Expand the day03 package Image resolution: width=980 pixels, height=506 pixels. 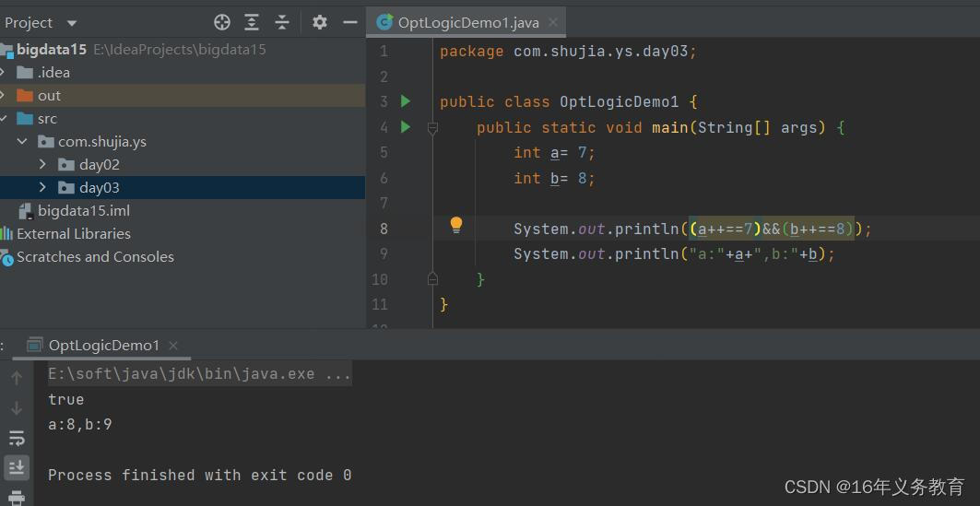[42, 187]
